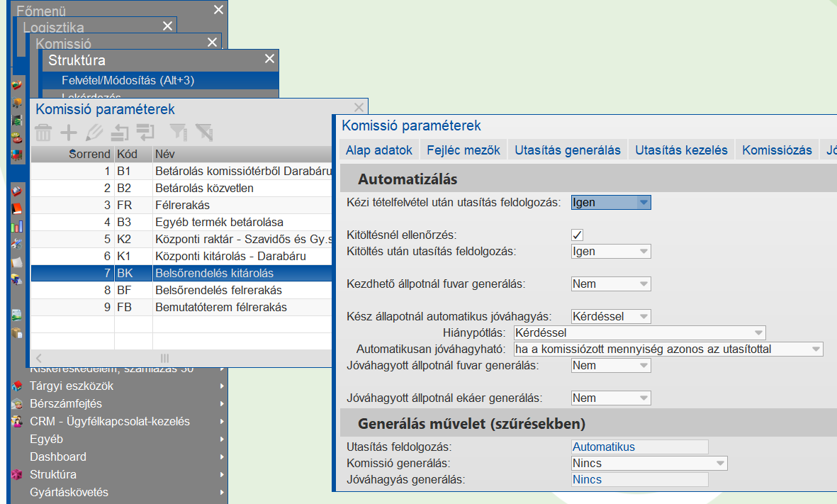This screenshot has width=837, height=504.
Task: Click the bar chart icon in the left sidebar
Action: [x=18, y=228]
